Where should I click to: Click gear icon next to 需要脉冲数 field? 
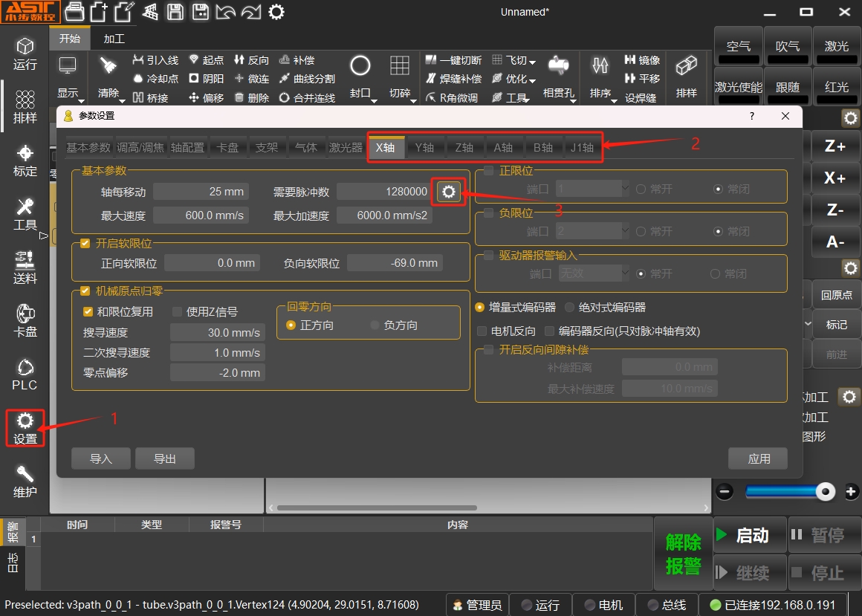(x=448, y=192)
